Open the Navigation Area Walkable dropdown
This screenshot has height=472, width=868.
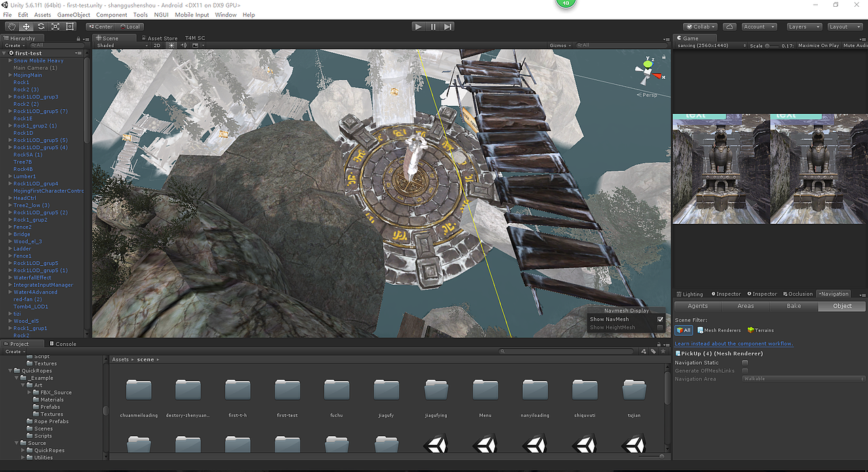(804, 379)
